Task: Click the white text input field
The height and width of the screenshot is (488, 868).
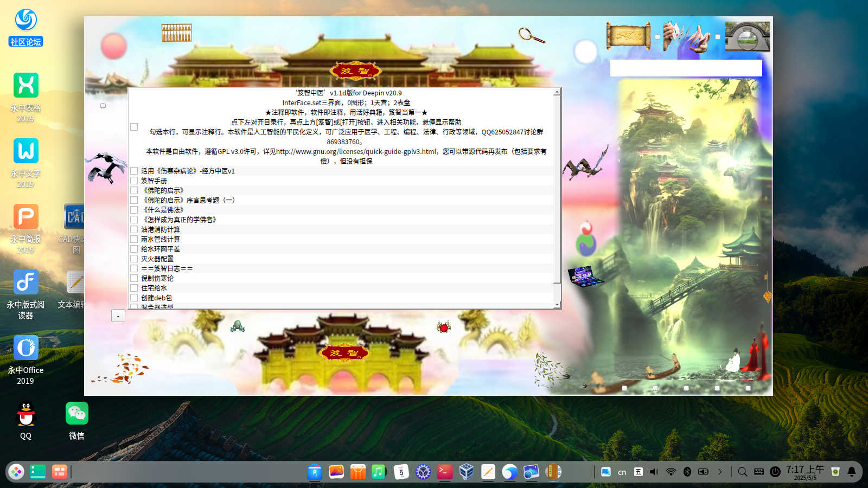Action: coord(686,68)
